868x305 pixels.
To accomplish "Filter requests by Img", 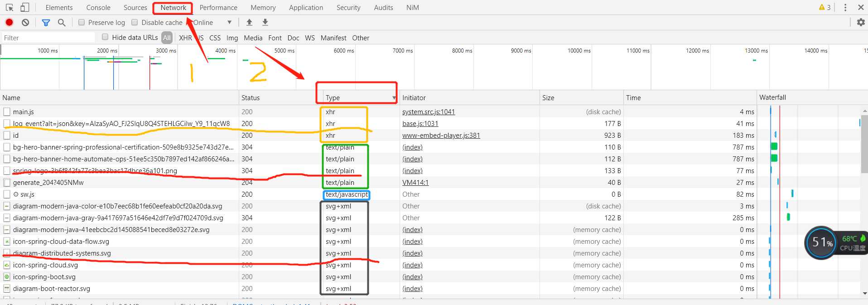I will point(232,38).
